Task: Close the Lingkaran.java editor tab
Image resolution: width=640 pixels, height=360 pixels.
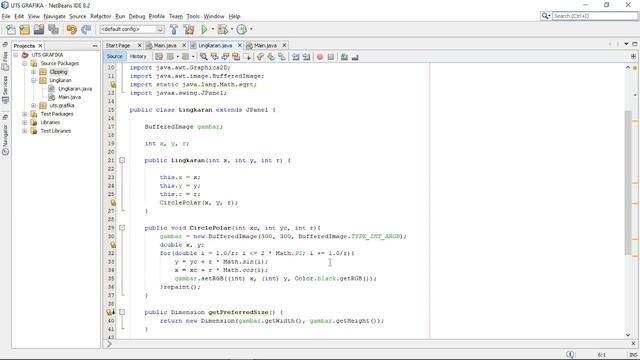Action: 240,45
